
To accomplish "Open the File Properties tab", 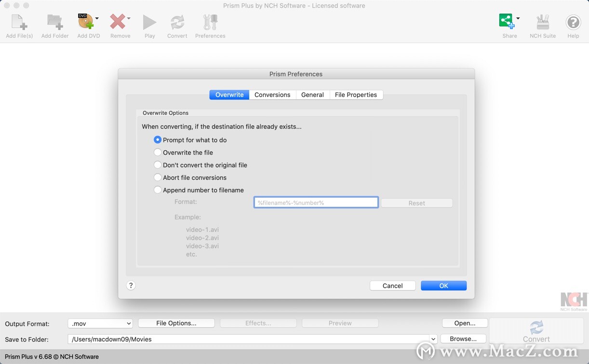I will (x=356, y=94).
